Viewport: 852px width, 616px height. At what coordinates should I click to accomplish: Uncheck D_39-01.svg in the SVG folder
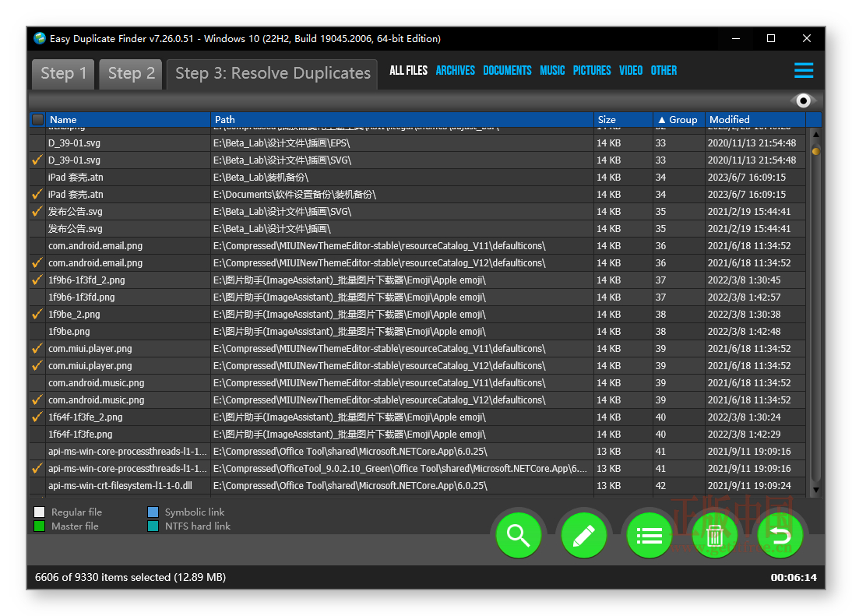[x=37, y=160]
